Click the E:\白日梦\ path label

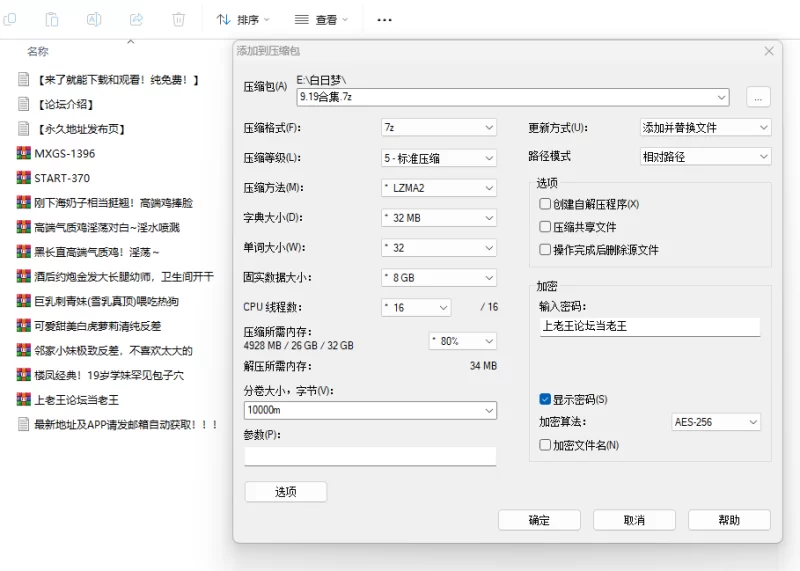(x=321, y=80)
